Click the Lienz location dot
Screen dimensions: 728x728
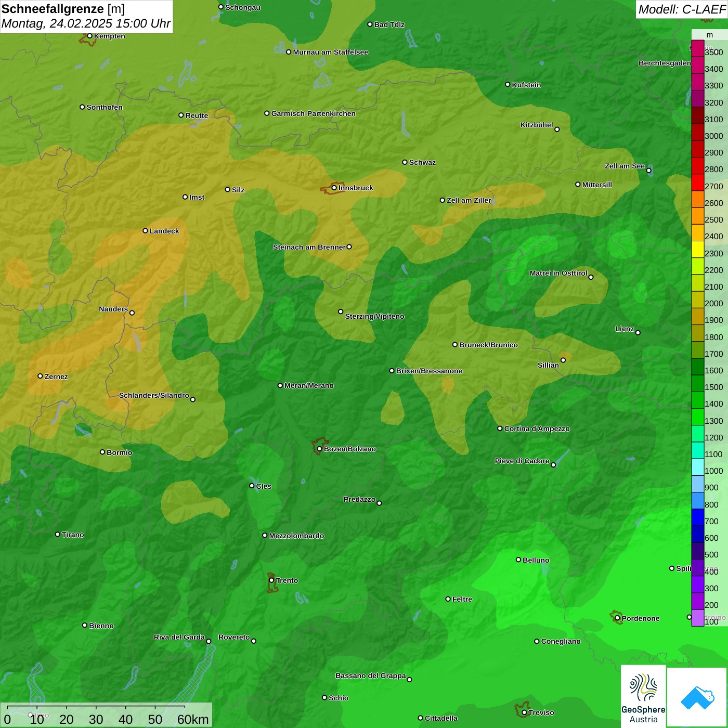pos(638,333)
